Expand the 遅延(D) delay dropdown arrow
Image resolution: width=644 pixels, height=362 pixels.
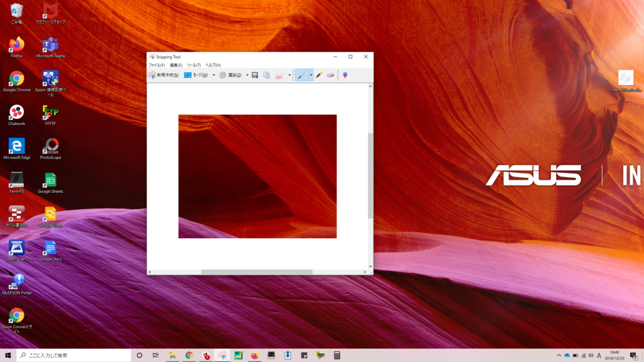click(x=247, y=75)
